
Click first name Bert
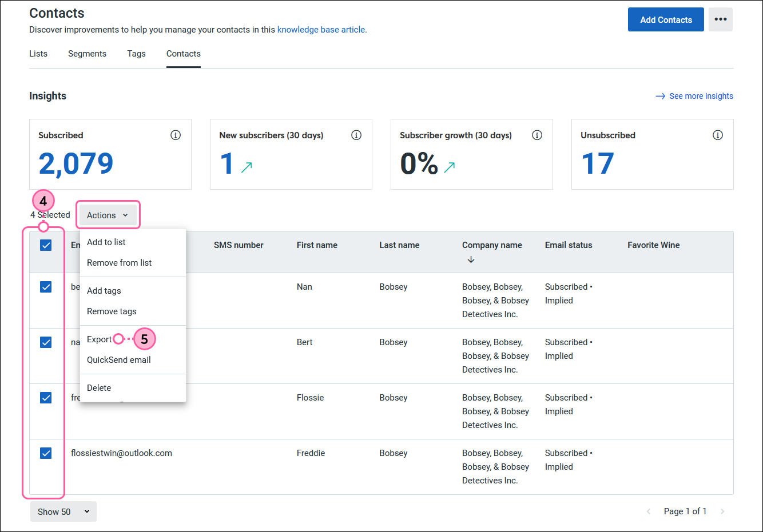tap(304, 342)
